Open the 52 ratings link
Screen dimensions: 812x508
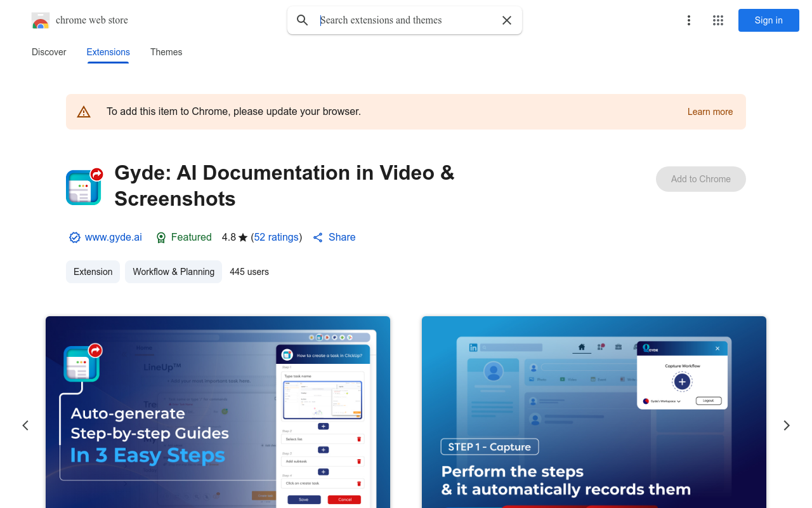tap(277, 237)
